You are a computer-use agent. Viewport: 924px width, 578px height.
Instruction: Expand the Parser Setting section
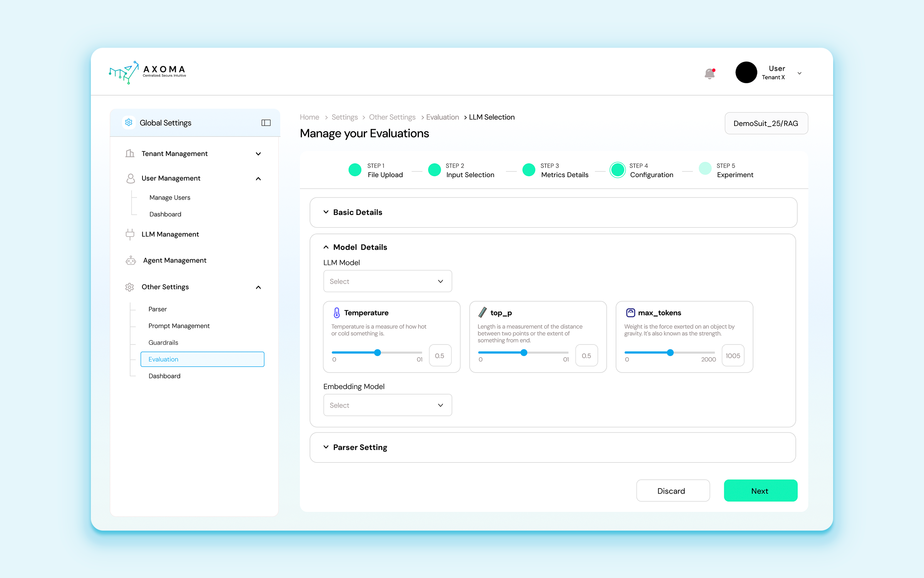(360, 447)
